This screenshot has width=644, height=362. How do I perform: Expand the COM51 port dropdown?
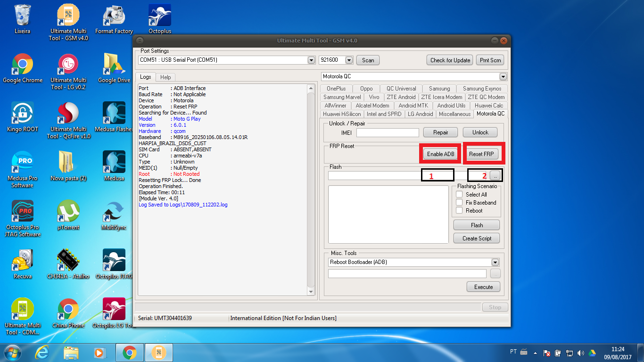point(311,60)
